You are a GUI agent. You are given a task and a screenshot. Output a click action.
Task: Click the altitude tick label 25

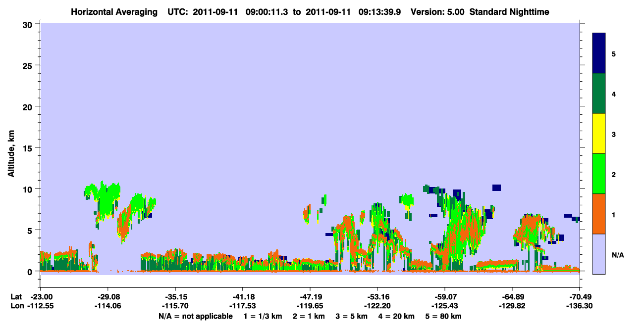[x=29, y=65]
